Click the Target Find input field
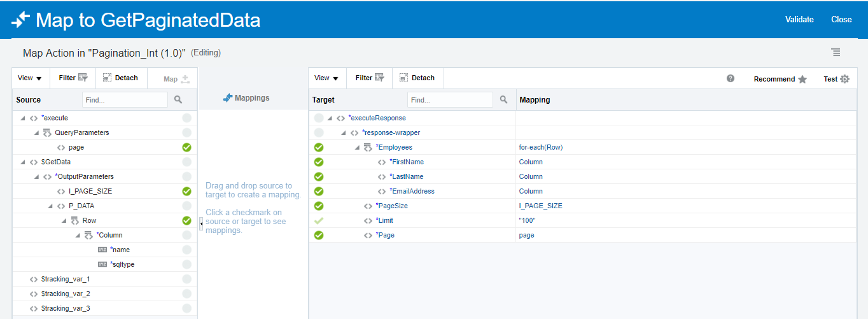 pos(450,100)
